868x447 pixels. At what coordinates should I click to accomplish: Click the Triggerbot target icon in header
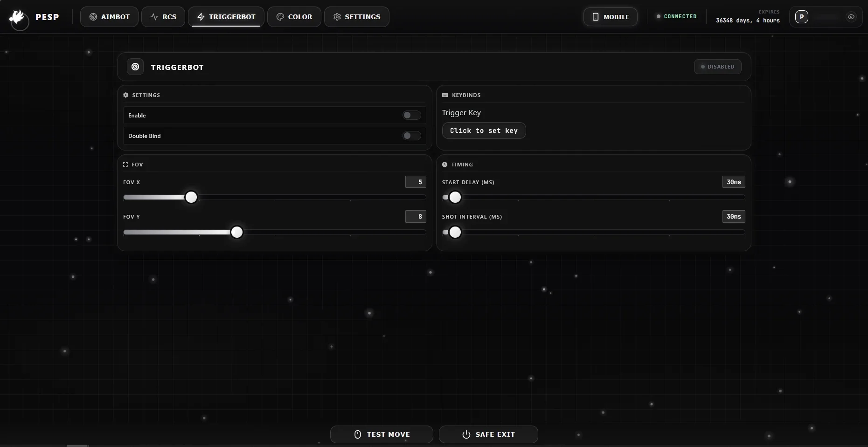point(135,67)
